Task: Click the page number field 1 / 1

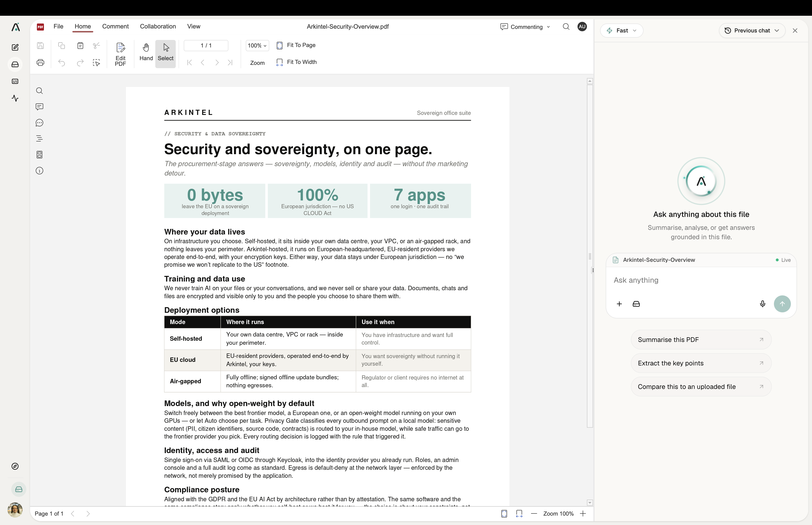Action: [x=206, y=46]
